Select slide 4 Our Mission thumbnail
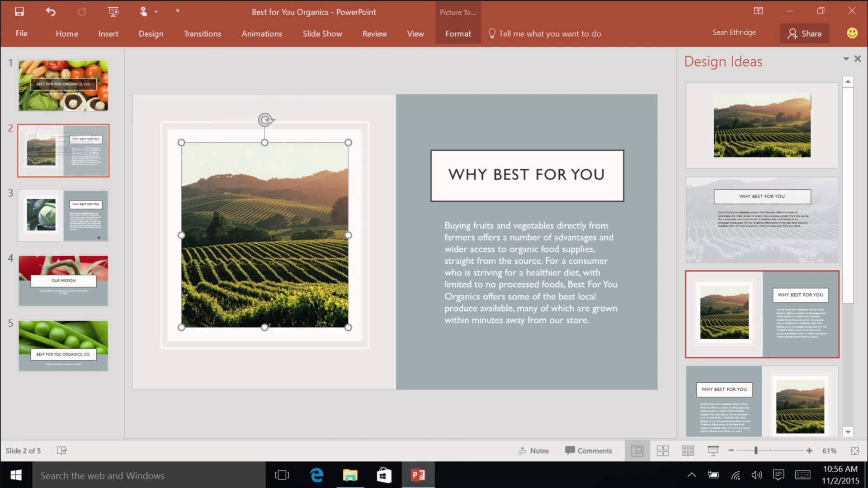The height and width of the screenshot is (488, 868). [x=63, y=281]
